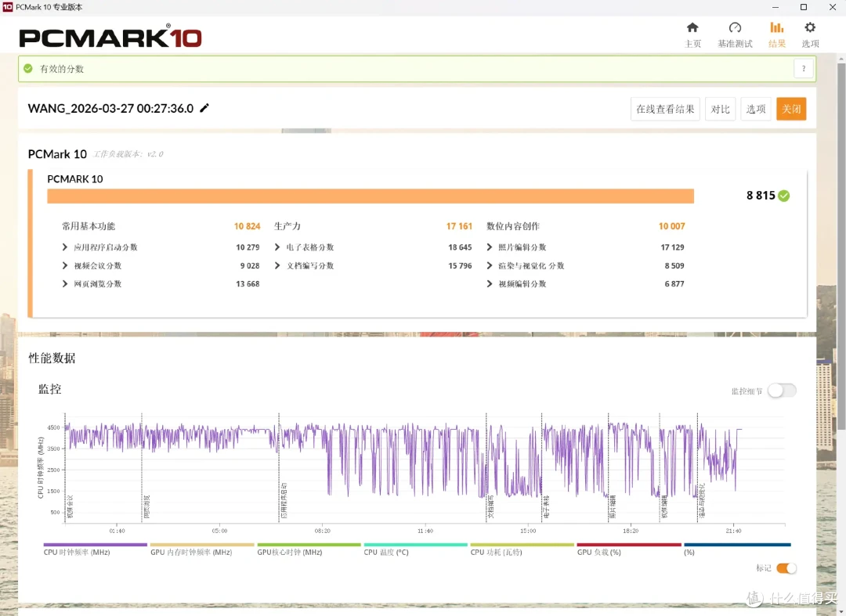Screen dimensions: 846x616
Task: Click the Essentials score 10 824
Action: click(247, 226)
